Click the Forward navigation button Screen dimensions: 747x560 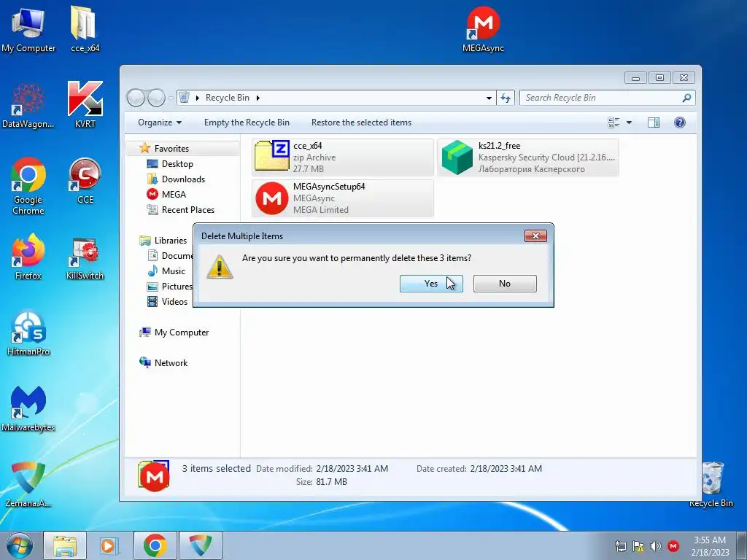[x=156, y=98]
